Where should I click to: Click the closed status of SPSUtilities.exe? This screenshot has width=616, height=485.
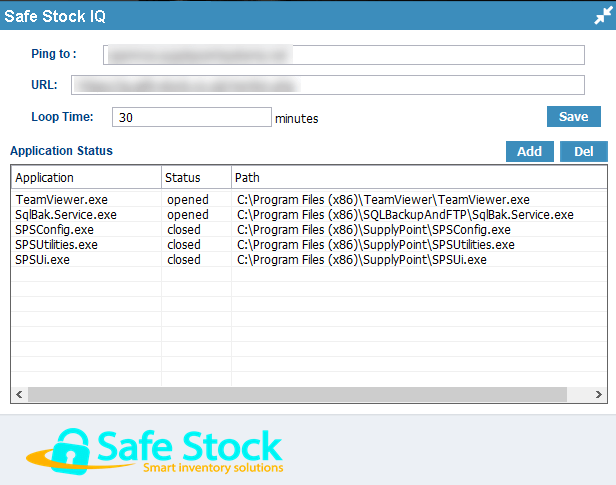[x=184, y=245]
